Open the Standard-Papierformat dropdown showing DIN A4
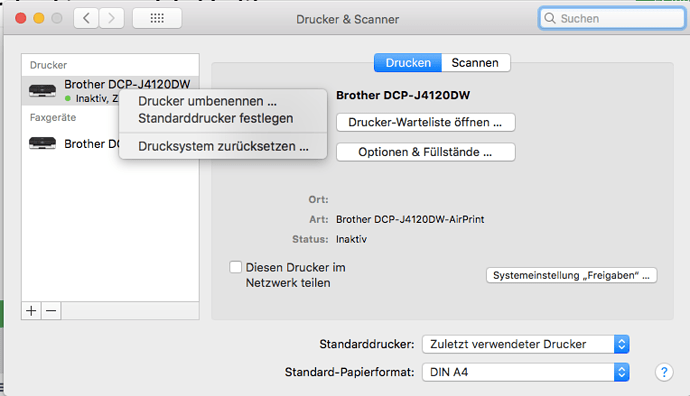The height and width of the screenshot is (396, 690). (525, 372)
